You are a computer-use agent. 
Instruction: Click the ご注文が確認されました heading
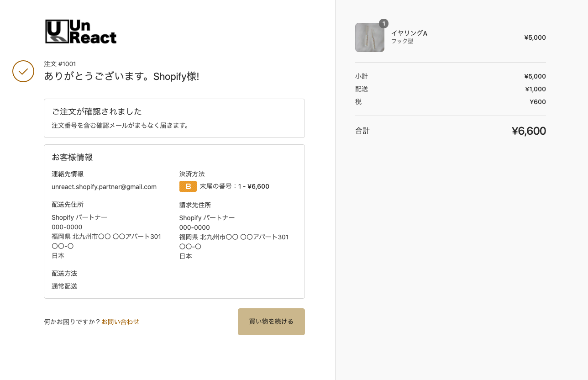(97, 111)
